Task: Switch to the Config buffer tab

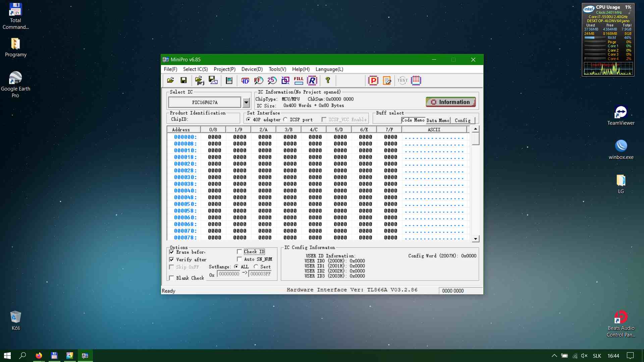Action: tap(463, 120)
